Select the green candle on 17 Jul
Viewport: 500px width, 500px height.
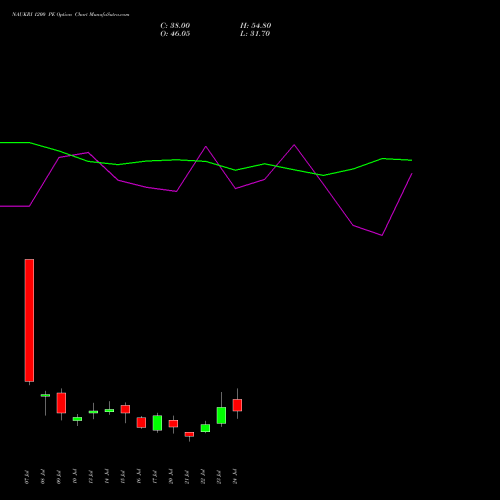coord(157,423)
